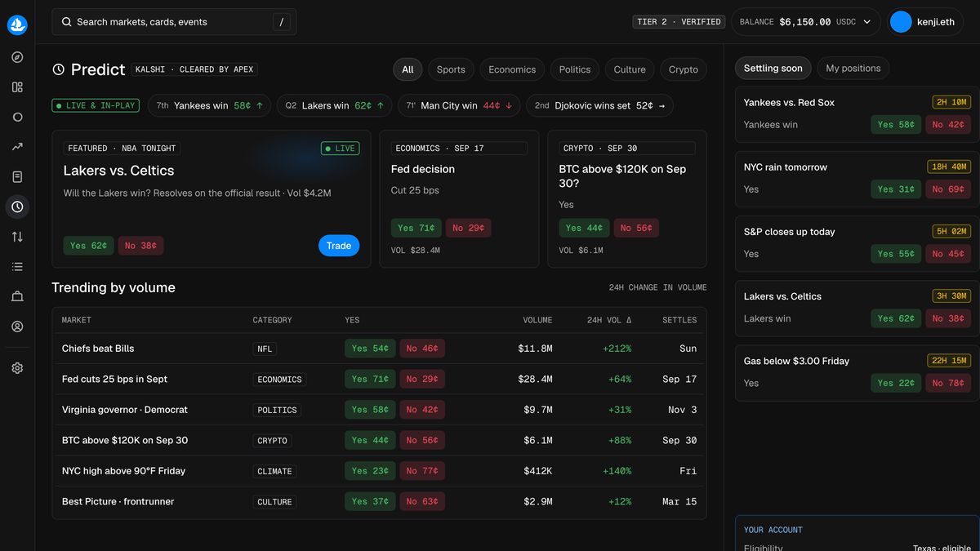Select the clock Predict icon in sidebar
This screenshot has width=980, height=551.
tap(17, 207)
